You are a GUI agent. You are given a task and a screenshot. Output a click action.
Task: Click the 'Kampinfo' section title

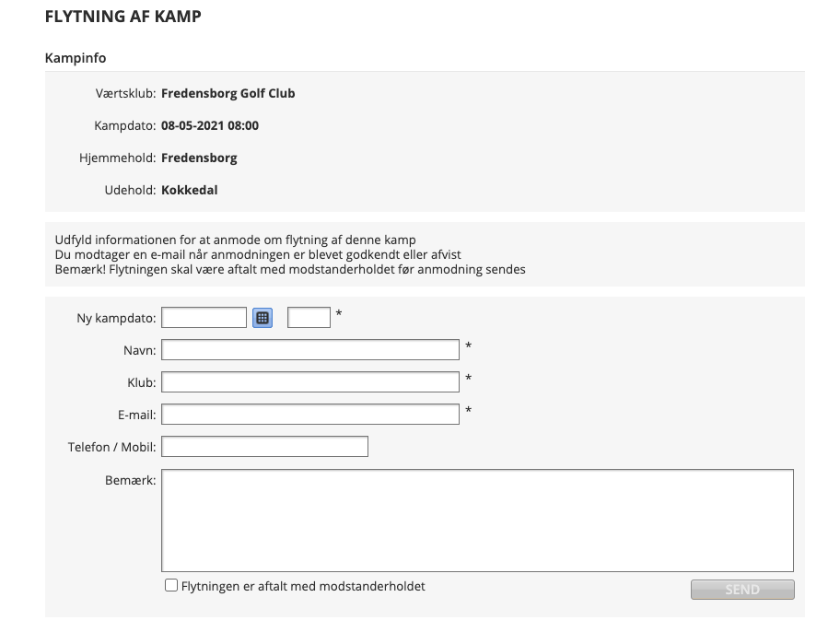(x=76, y=58)
